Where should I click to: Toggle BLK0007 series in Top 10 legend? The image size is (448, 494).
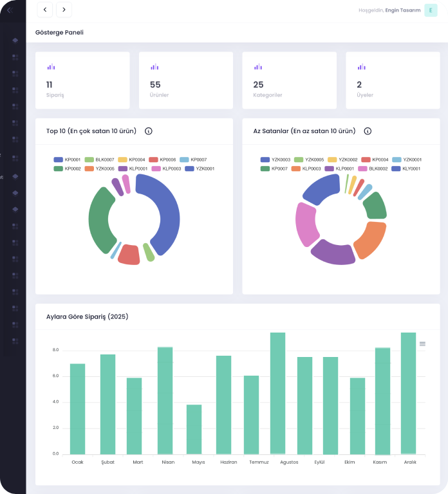coord(99,160)
